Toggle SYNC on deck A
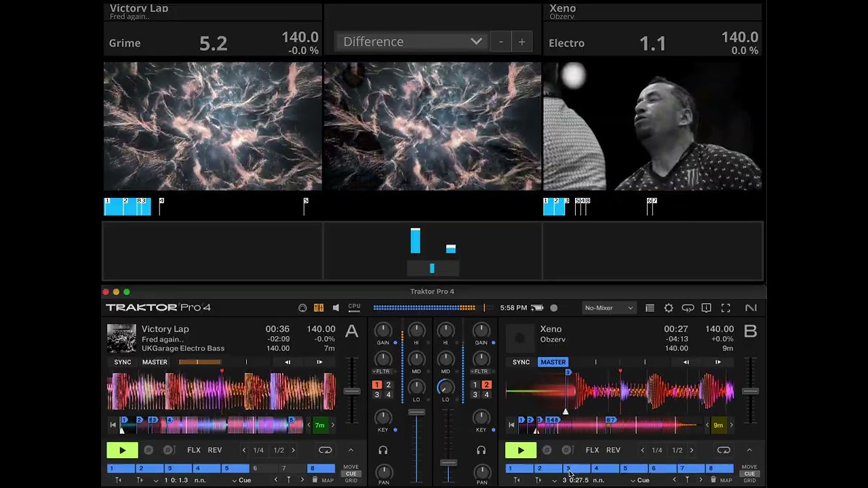This screenshot has width=868, height=488. 123,362
